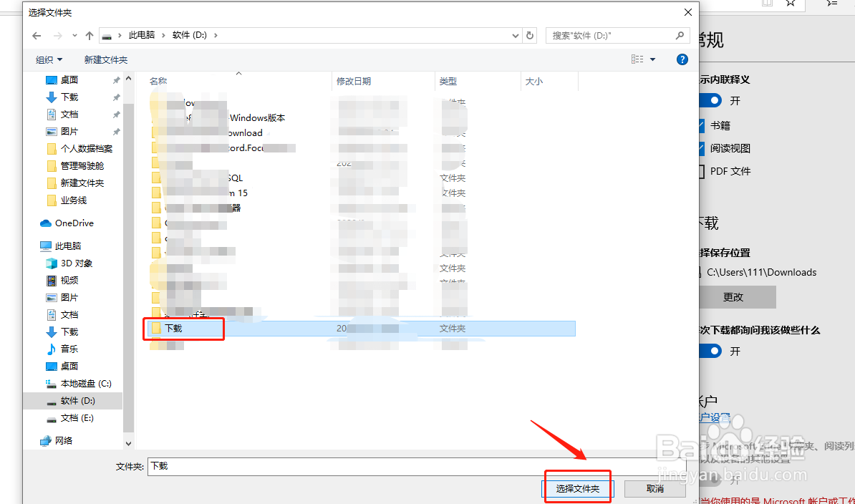Go forward with the right arrow button
The image size is (855, 504).
(57, 35)
